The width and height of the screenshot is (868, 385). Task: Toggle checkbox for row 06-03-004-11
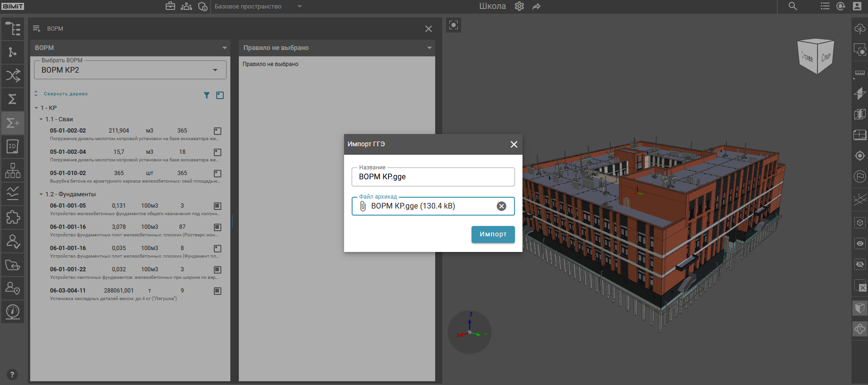click(218, 291)
